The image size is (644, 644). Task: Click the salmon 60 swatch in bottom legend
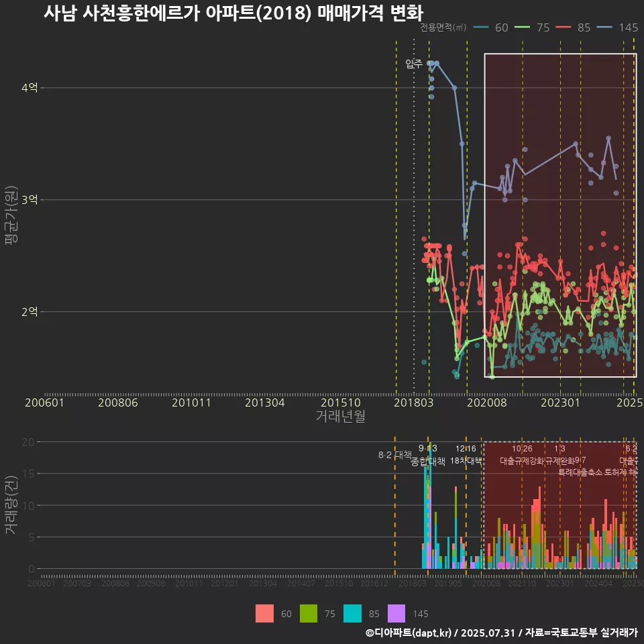point(264,613)
